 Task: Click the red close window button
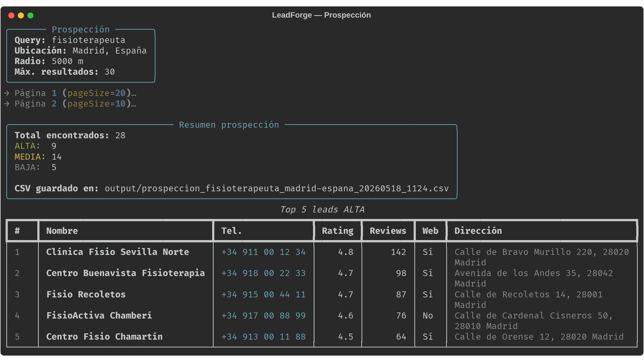(11, 15)
